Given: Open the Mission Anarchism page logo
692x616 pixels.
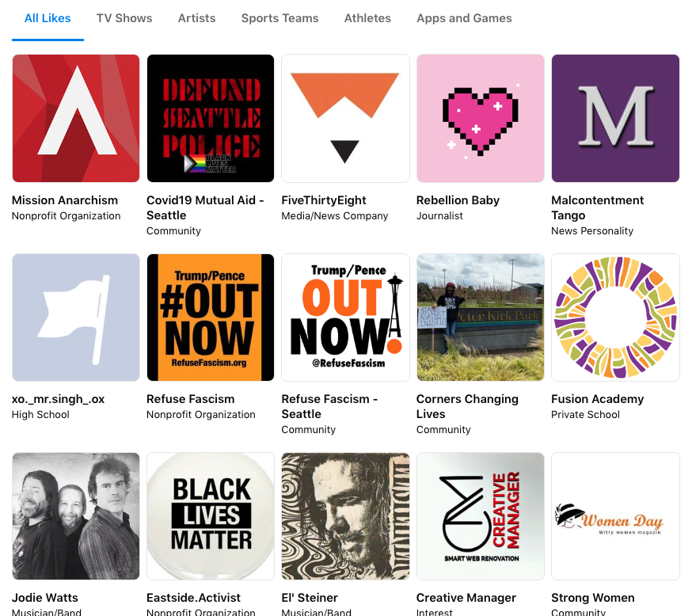Looking at the screenshot, I should pos(76,119).
